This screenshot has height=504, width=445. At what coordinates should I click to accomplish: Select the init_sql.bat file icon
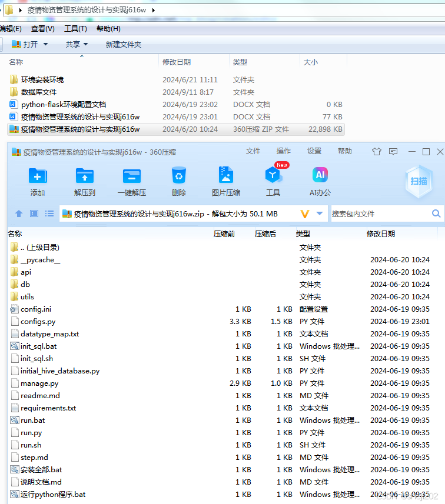coord(15,346)
